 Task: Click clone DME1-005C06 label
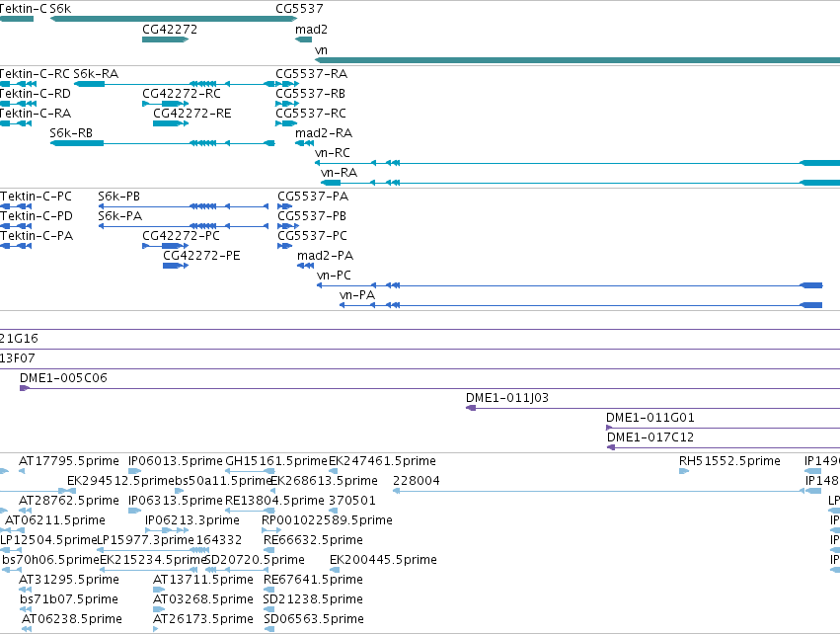64,378
